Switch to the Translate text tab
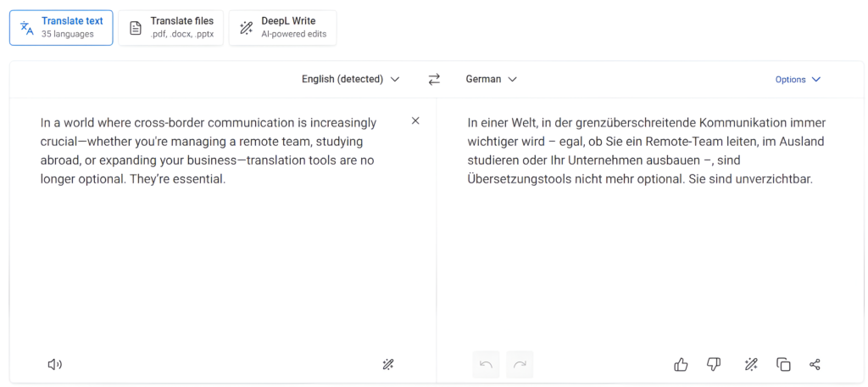The image size is (868, 387). pos(61,27)
